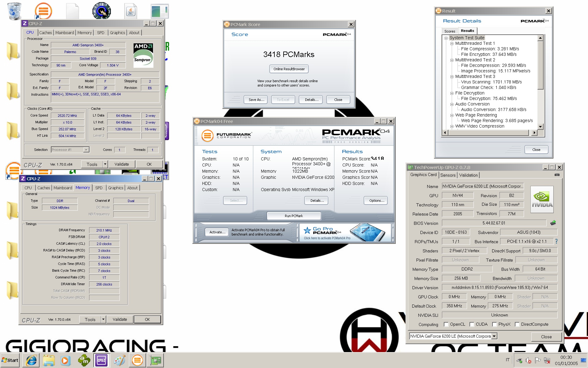
Task: Collapse the System Test Suite tree node
Action: pyautogui.click(x=446, y=38)
